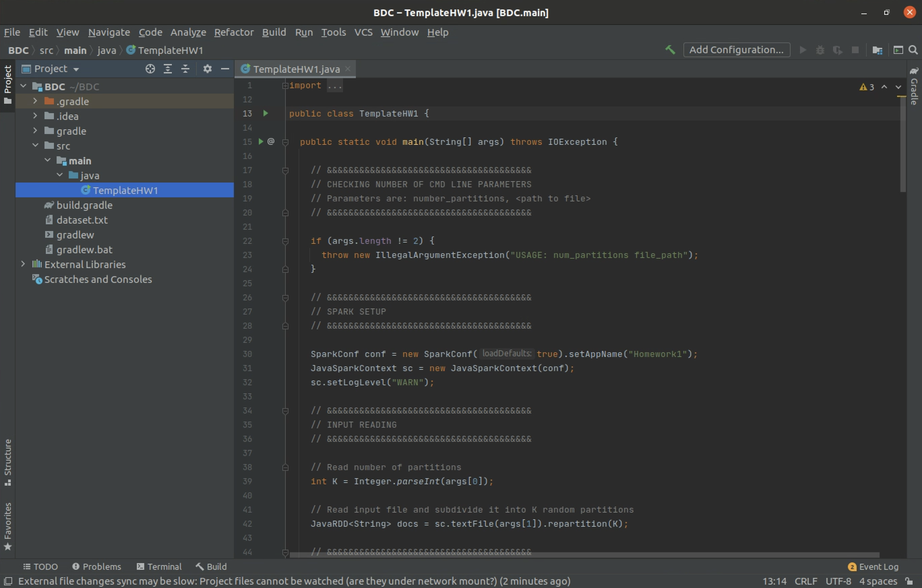The width and height of the screenshot is (922, 588).
Task: Click the Run Anything icon beside search
Action: 898,50
